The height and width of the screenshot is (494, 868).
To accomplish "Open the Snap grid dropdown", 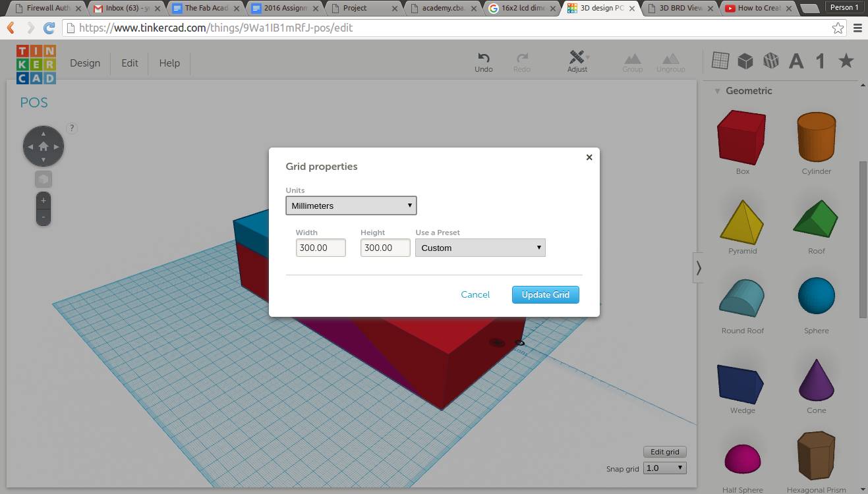I will tap(664, 468).
